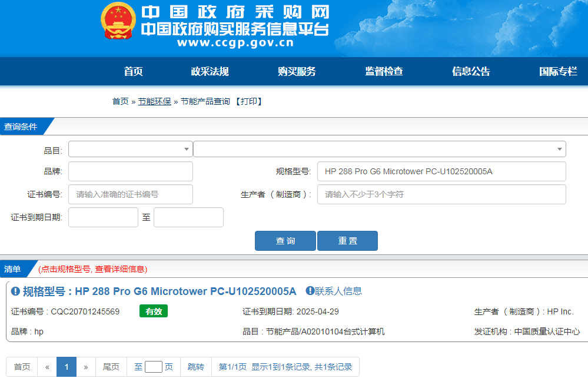Click the 品牌 : hp brand text

pos(28,331)
